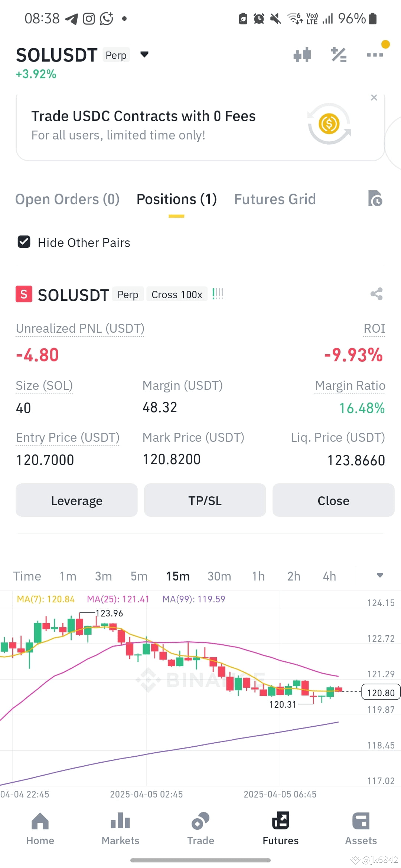
Task: Expand more chart time intervals dropdown
Action: [x=380, y=575]
